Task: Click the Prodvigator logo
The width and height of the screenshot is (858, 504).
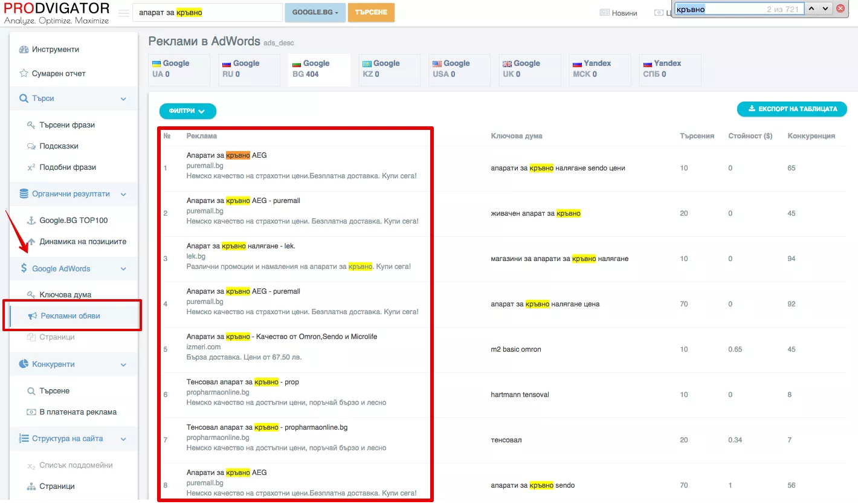Action: tap(56, 13)
